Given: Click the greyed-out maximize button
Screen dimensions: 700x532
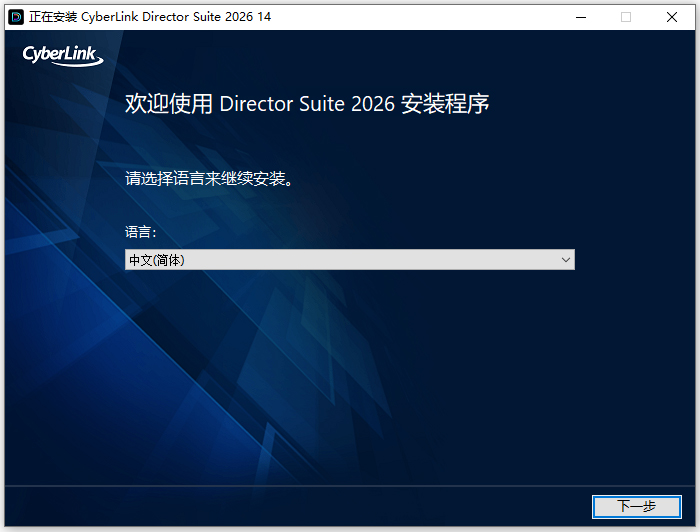Looking at the screenshot, I should pos(626,16).
